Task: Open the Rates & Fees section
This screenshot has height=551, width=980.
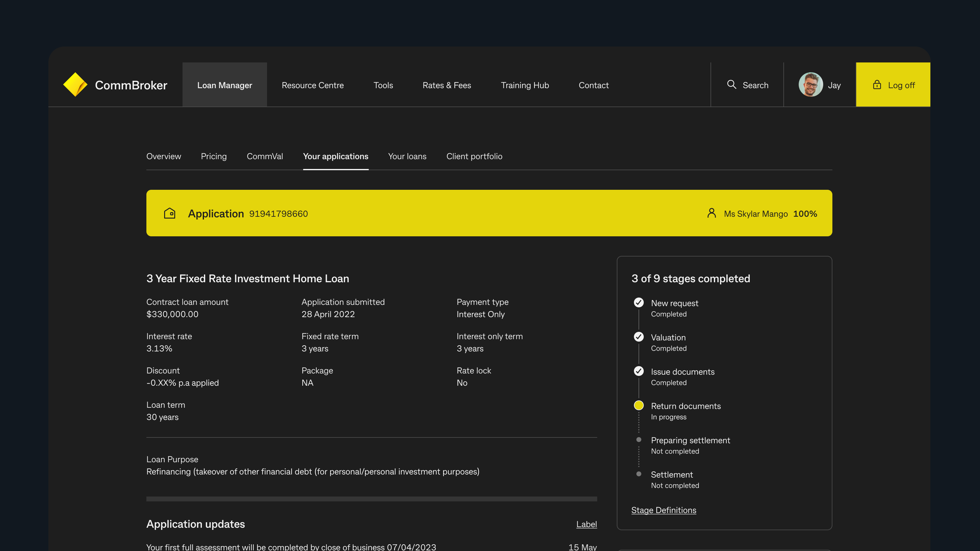Action: tap(447, 85)
